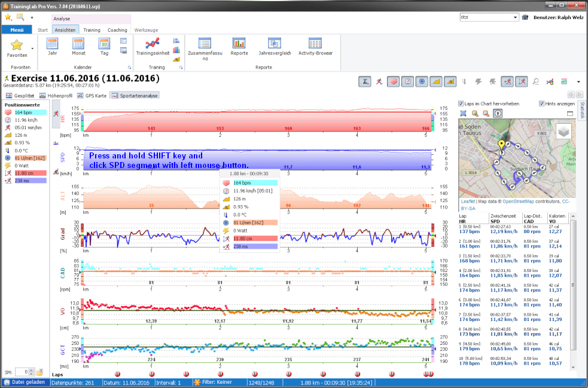Switch to the Werkzeuge ribbon tab
The width and height of the screenshot is (588, 388).
pyautogui.click(x=146, y=30)
